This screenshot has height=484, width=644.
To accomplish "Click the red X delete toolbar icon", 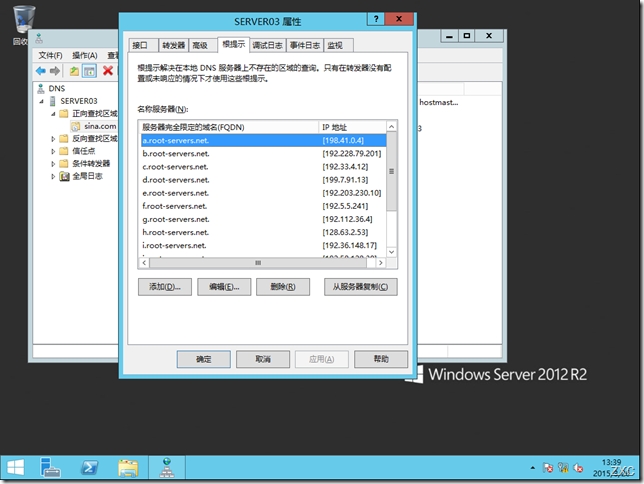I will pyautogui.click(x=108, y=71).
